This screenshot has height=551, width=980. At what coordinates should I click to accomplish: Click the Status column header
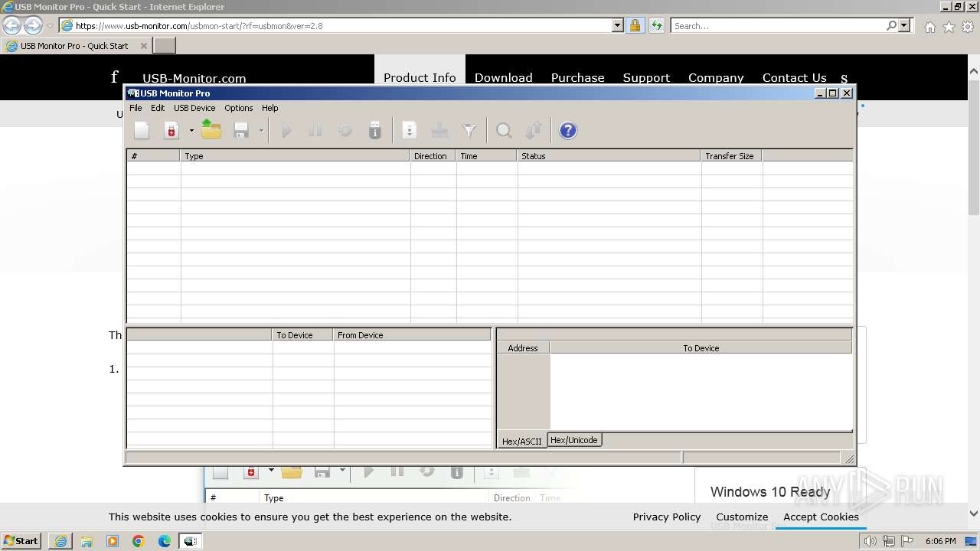(609, 155)
